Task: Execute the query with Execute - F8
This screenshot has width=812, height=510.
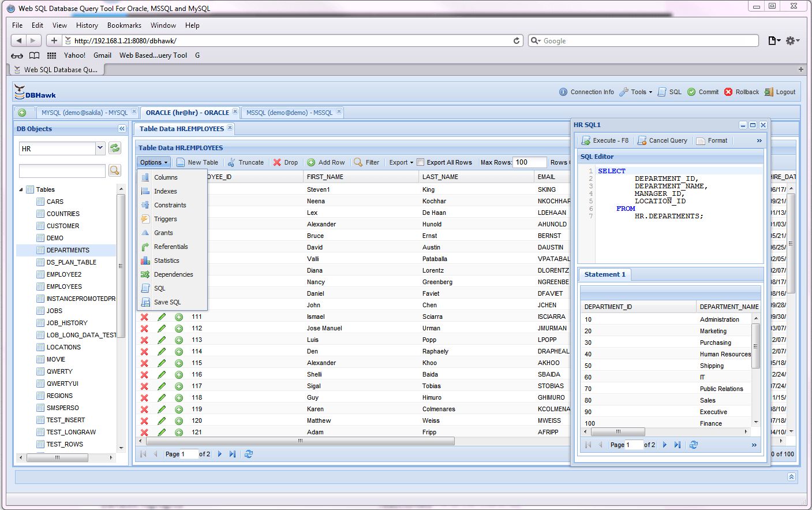Action: [x=604, y=140]
